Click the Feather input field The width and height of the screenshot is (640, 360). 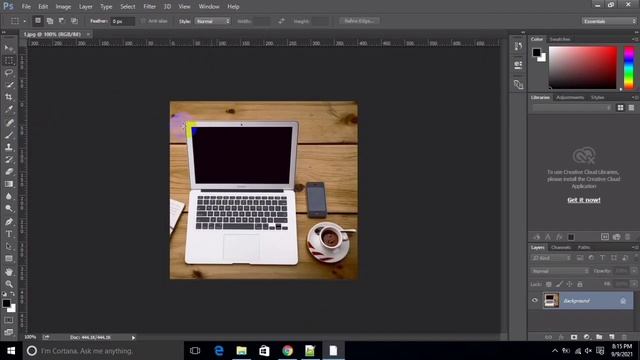tap(123, 21)
